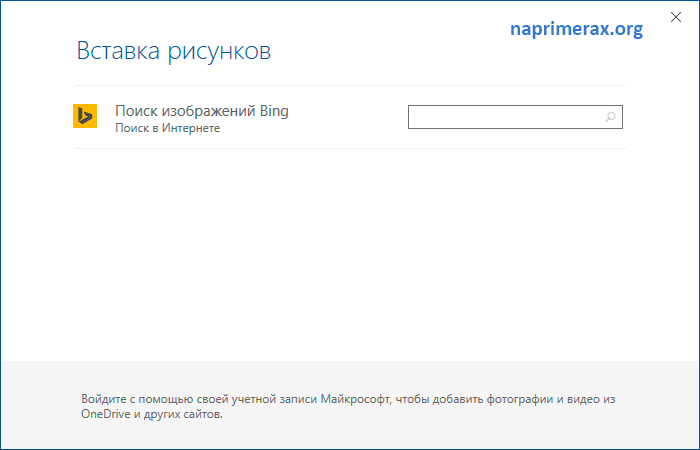Click the Войдите sign-in message in footer

click(348, 406)
